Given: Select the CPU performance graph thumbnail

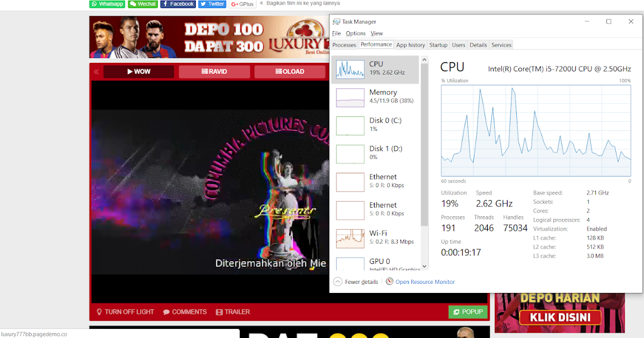Looking at the screenshot, I should (350, 68).
